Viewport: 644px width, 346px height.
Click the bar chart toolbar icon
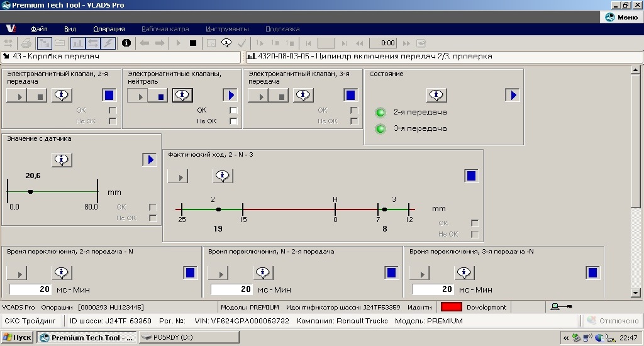point(77,43)
